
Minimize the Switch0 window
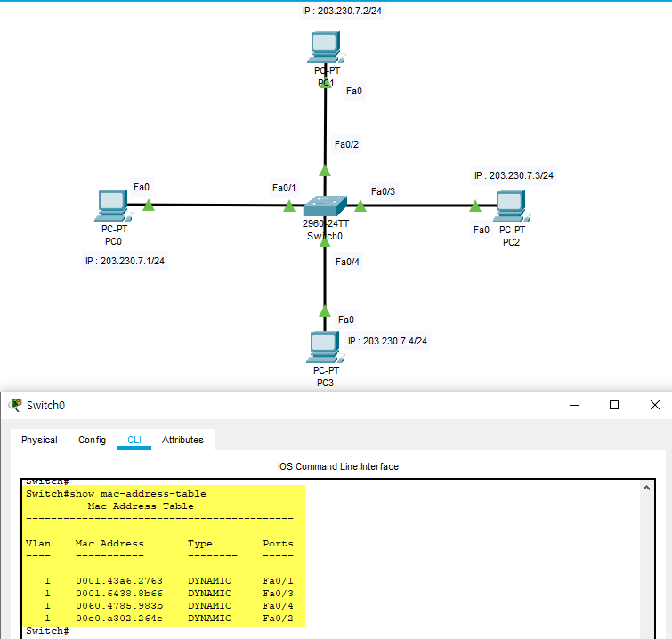(x=574, y=405)
